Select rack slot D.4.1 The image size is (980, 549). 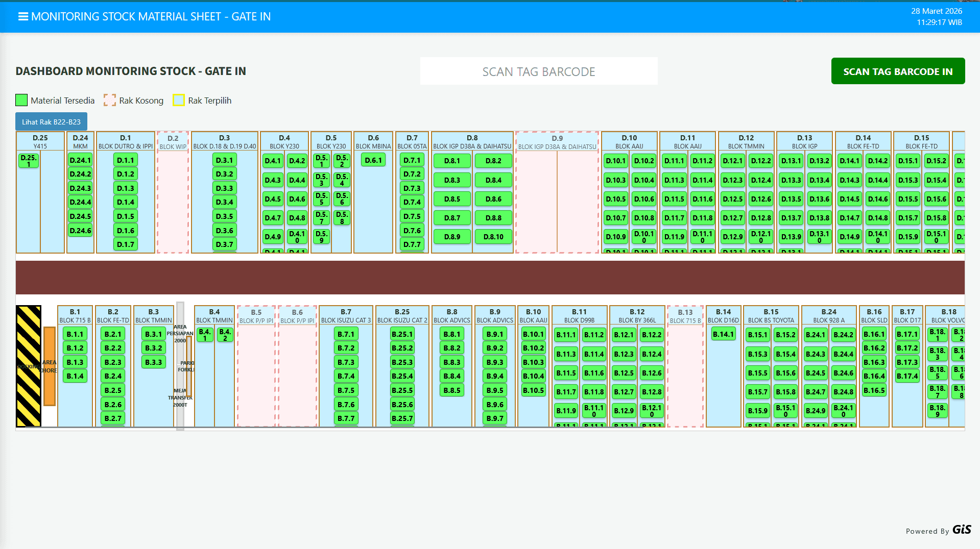pyautogui.click(x=273, y=161)
